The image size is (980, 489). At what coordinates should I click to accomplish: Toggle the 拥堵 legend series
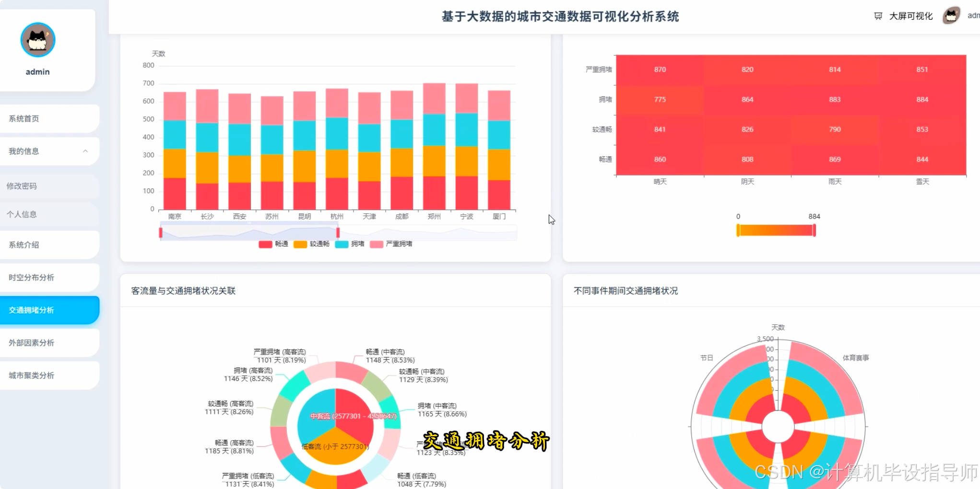(350, 244)
